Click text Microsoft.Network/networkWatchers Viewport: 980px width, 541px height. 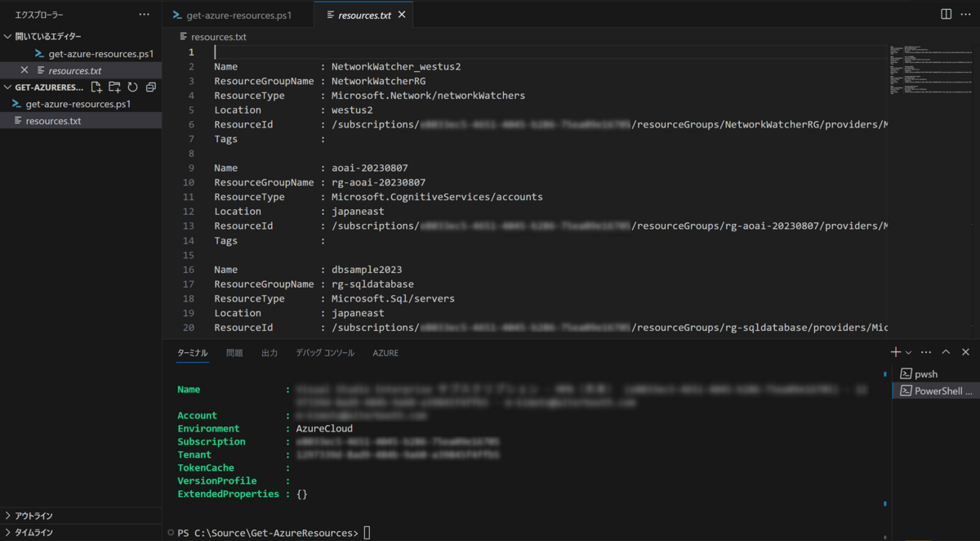pyautogui.click(x=428, y=96)
